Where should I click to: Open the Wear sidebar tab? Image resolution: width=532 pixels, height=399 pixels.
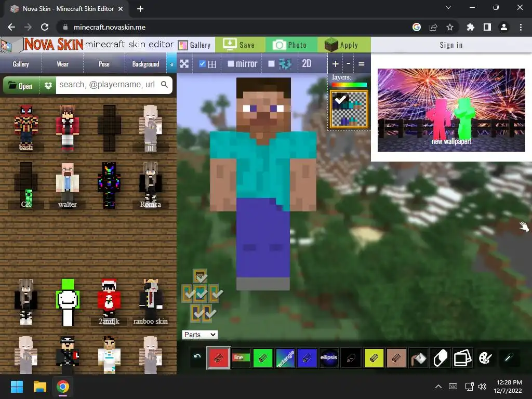[62, 64]
